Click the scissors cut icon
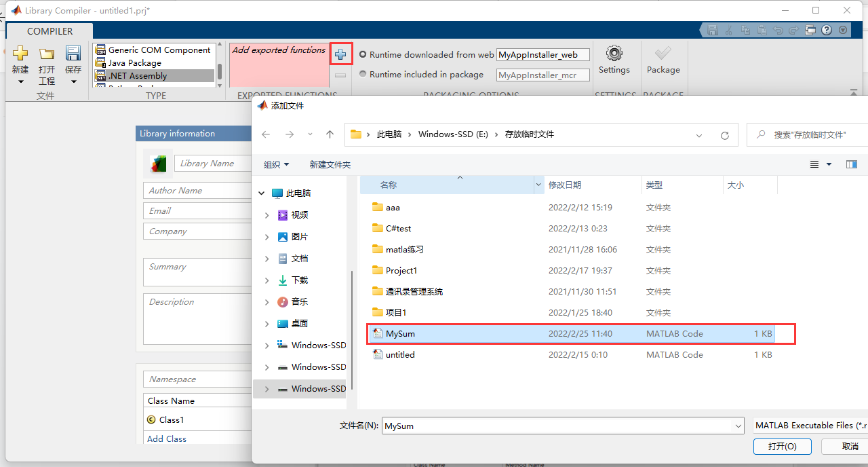Image resolution: width=868 pixels, height=467 pixels. pos(728,30)
